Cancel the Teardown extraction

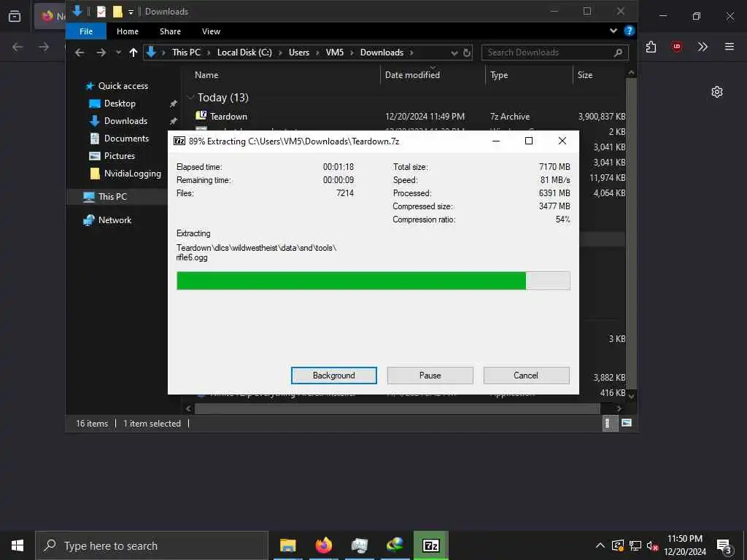pyautogui.click(x=526, y=376)
